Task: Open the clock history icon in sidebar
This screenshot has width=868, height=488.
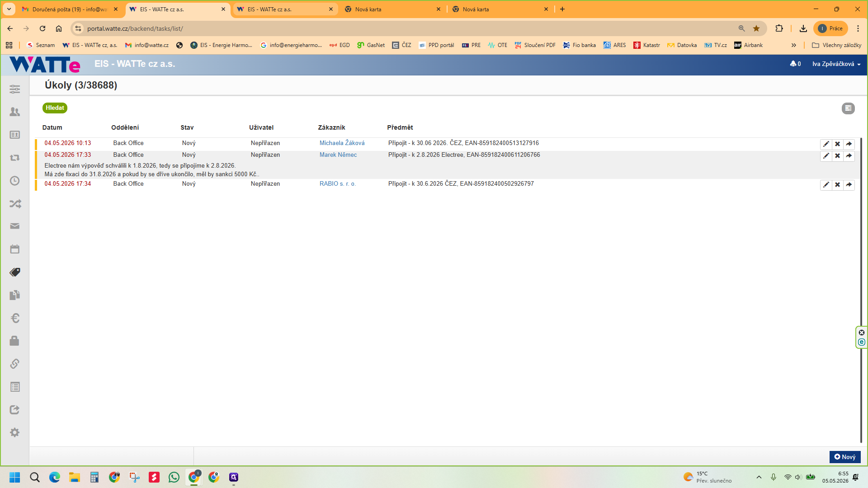Action: coord(15,181)
